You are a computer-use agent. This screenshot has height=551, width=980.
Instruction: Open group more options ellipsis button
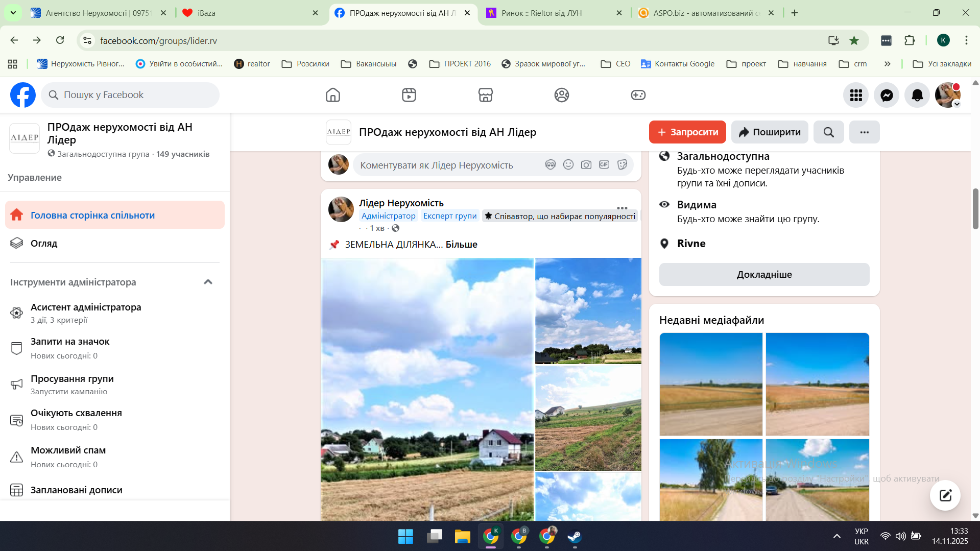864,132
